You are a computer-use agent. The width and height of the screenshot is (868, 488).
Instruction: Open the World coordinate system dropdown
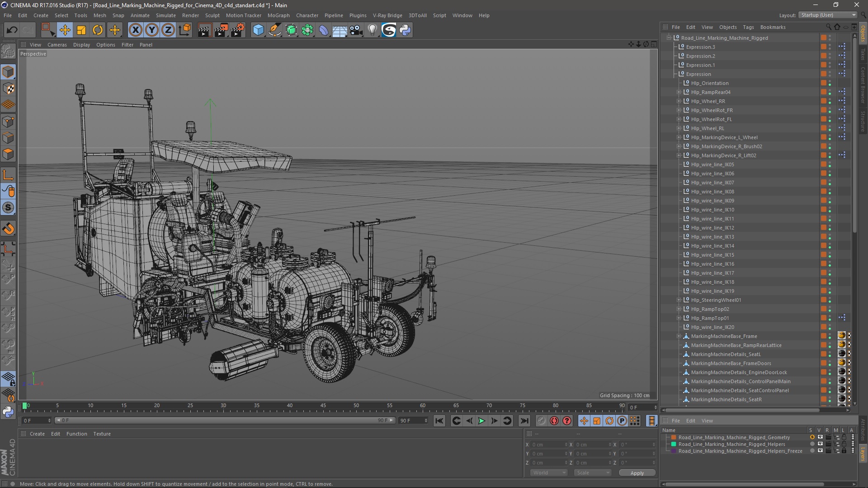tap(549, 473)
